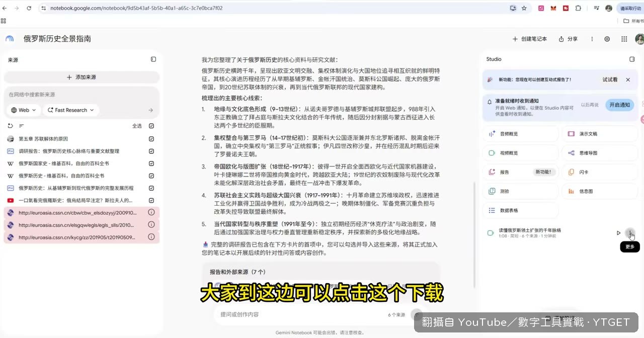Open 视频概览 video overview tile
The width and height of the screenshot is (644, 338).
click(521, 153)
